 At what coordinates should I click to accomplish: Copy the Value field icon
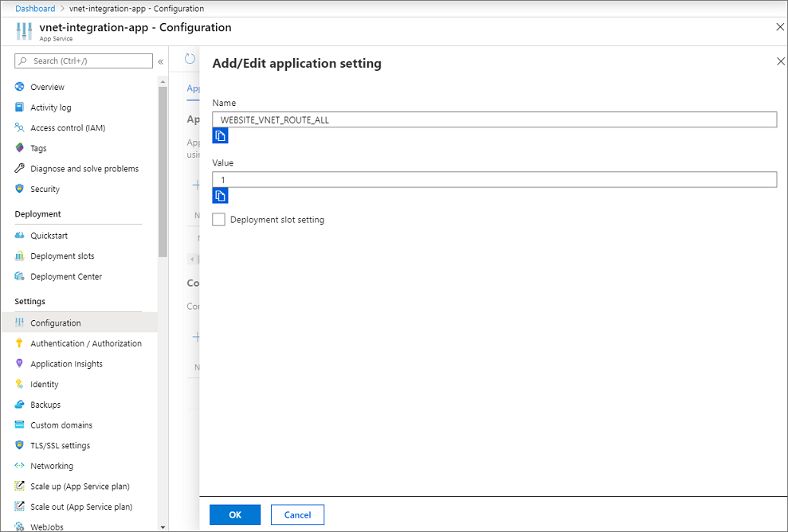pyautogui.click(x=220, y=195)
